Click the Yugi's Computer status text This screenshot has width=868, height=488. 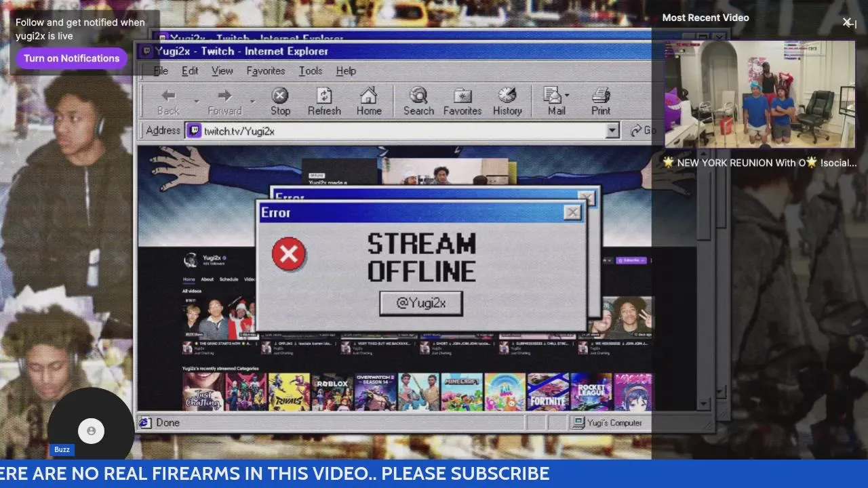point(614,422)
